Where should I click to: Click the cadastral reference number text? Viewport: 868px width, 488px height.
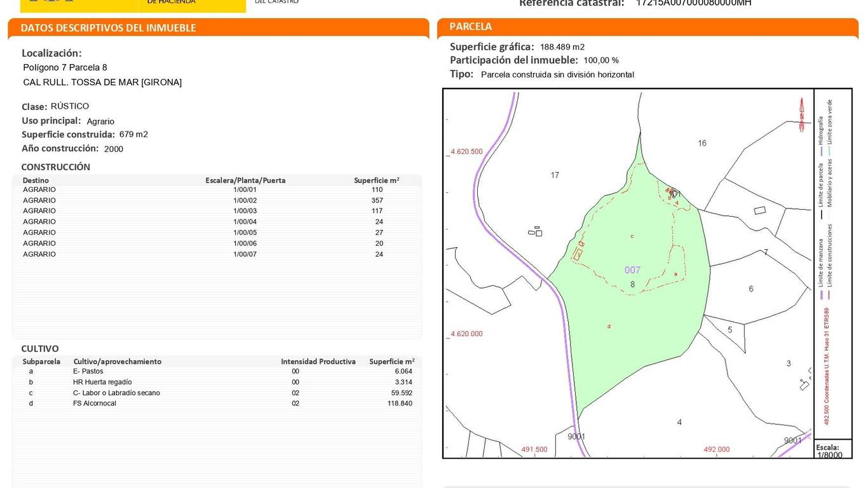click(693, 3)
